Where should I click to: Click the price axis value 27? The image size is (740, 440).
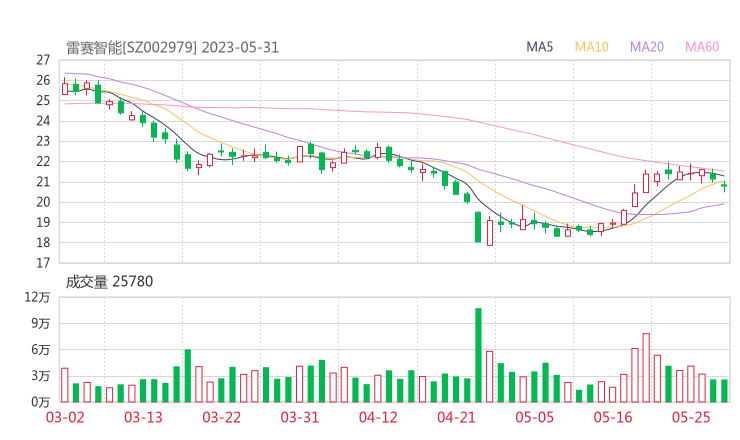(43, 60)
